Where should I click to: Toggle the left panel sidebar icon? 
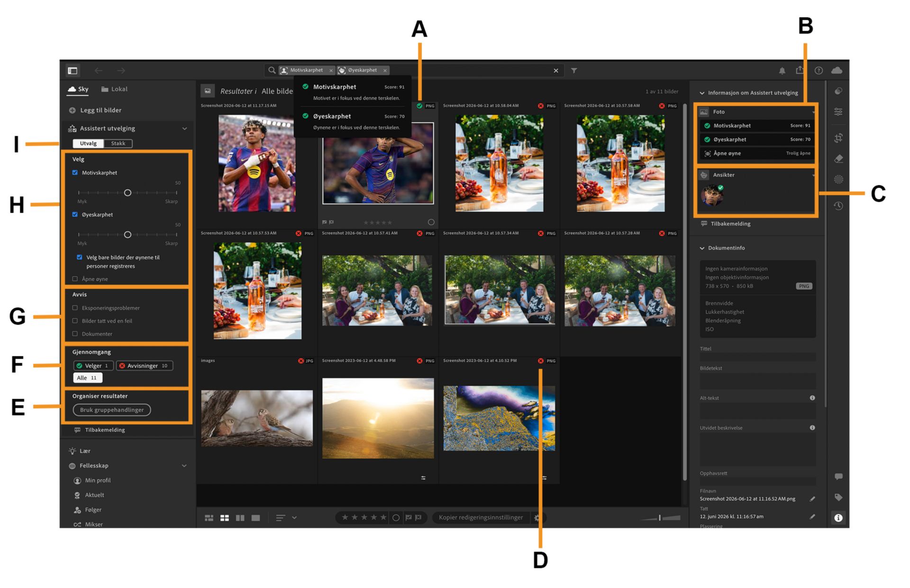coord(73,71)
